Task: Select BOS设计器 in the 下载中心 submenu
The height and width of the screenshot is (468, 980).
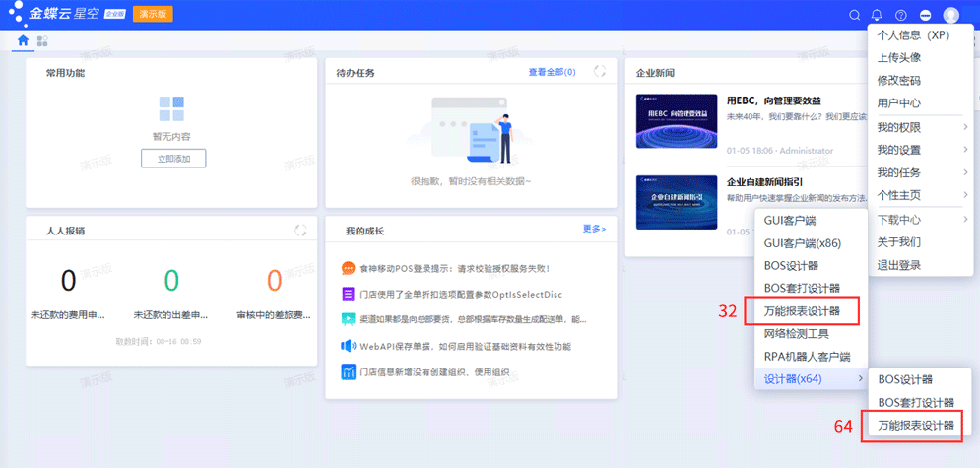Action: (811, 266)
